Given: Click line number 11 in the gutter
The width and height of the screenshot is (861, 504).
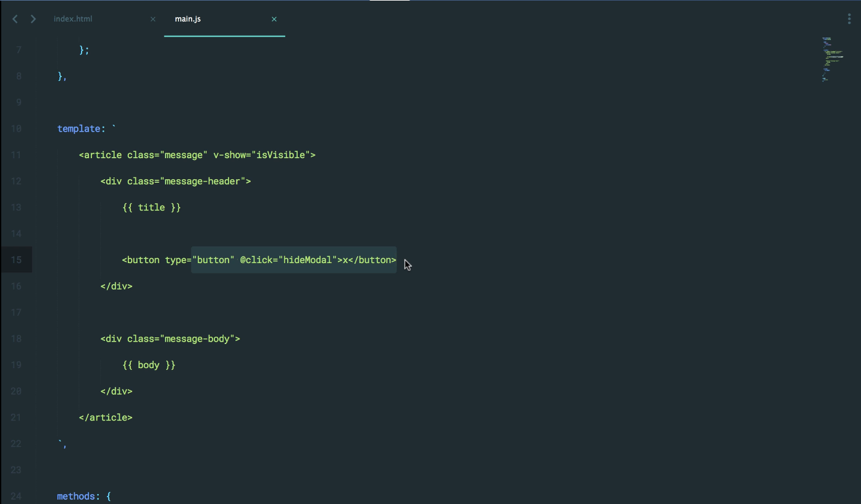Looking at the screenshot, I should tap(16, 155).
